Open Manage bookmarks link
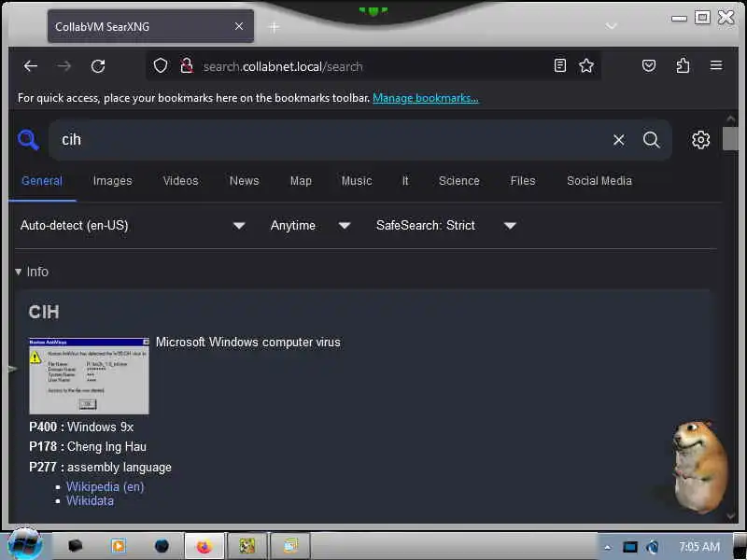 tap(426, 98)
